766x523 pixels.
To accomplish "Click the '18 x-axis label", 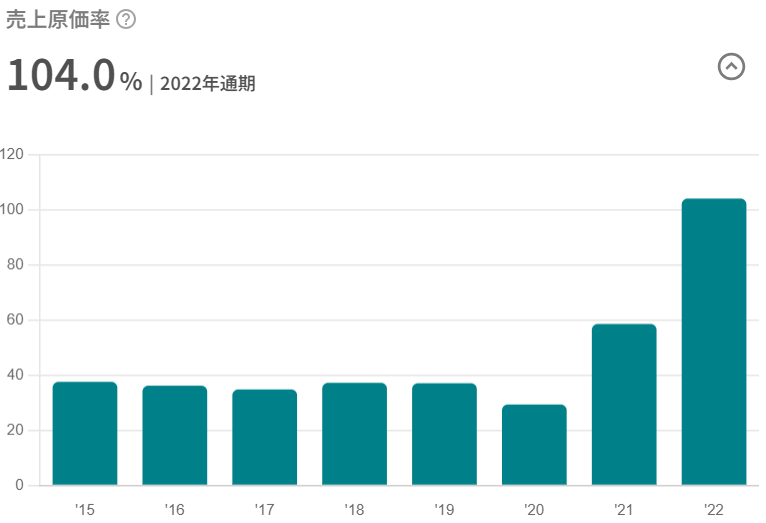I will [x=355, y=510].
